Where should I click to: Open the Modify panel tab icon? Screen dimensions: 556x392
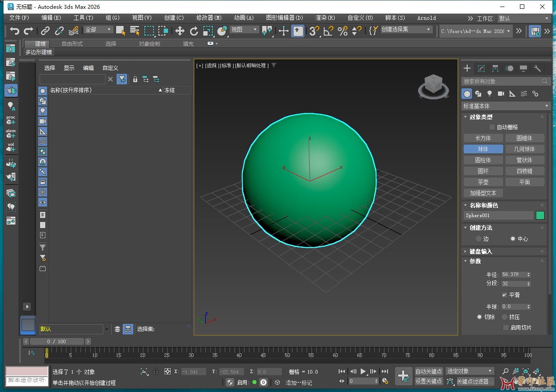point(481,69)
